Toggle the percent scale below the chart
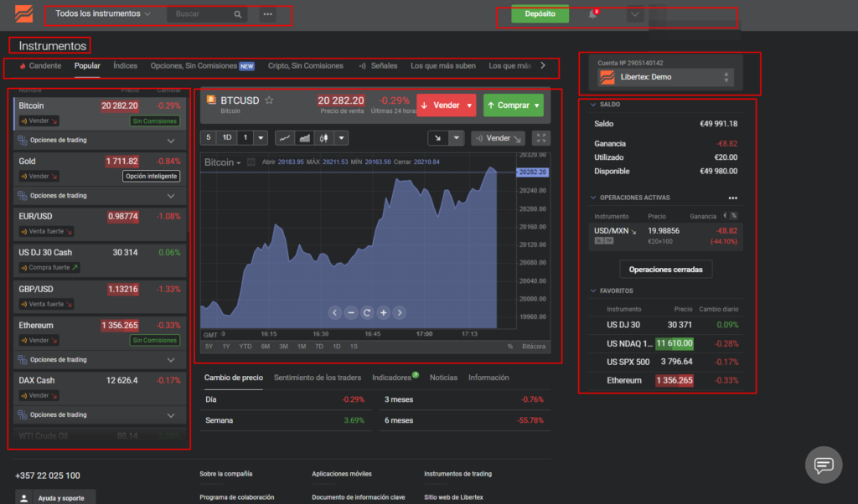Screen dimensions: 858x504 pos(510,347)
